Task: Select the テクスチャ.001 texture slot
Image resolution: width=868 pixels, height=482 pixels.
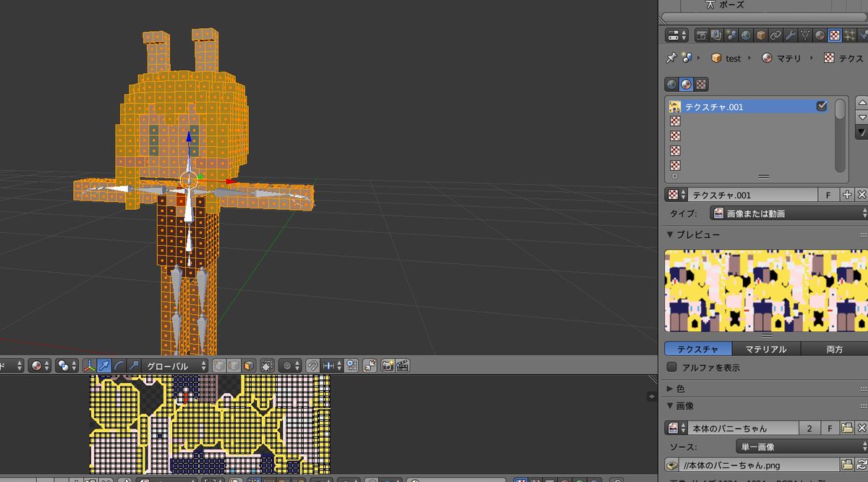Action: (x=749, y=106)
